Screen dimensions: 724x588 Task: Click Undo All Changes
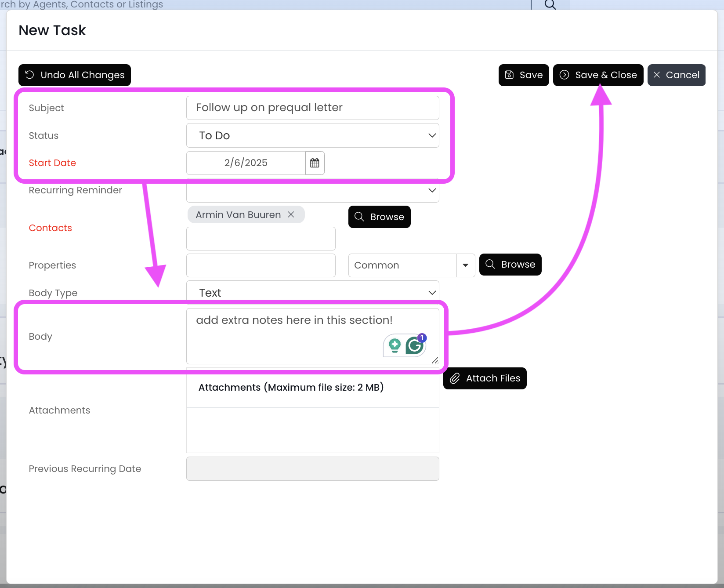pos(75,75)
